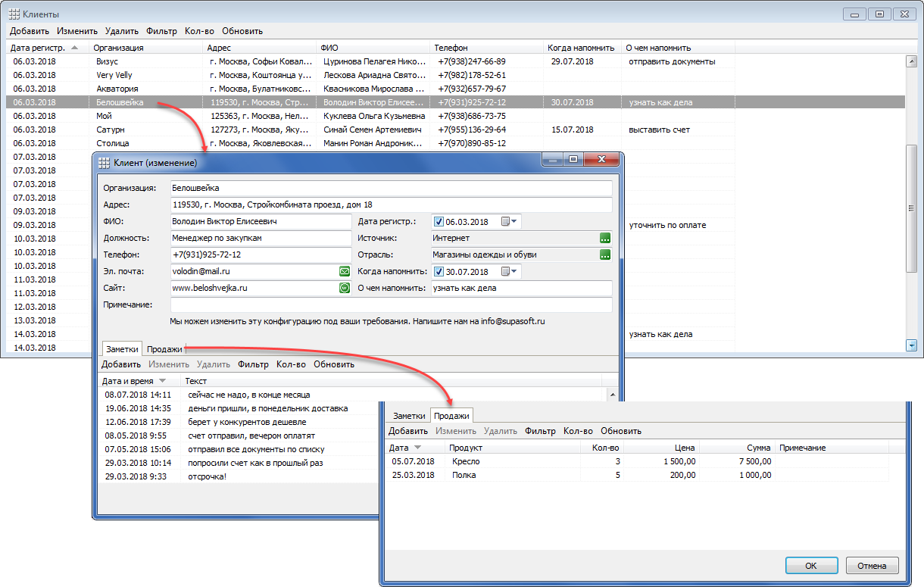This screenshot has width=924, height=587.
Task: Click the envelope icon beside volodin@mail.ru
Action: (x=344, y=271)
